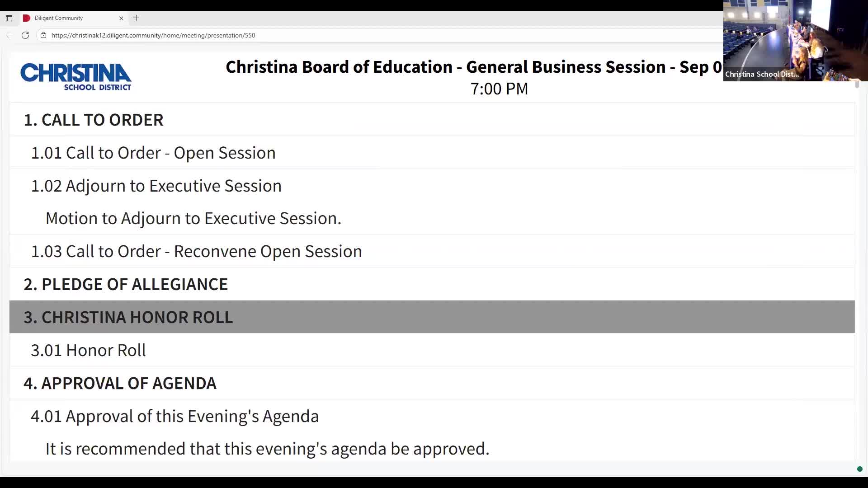
Task: Click the site information lock icon
Action: pyautogui.click(x=43, y=35)
